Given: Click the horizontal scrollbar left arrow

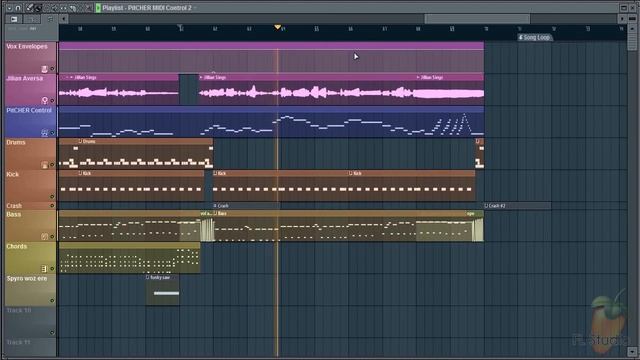Looking at the screenshot, I should point(64,19).
